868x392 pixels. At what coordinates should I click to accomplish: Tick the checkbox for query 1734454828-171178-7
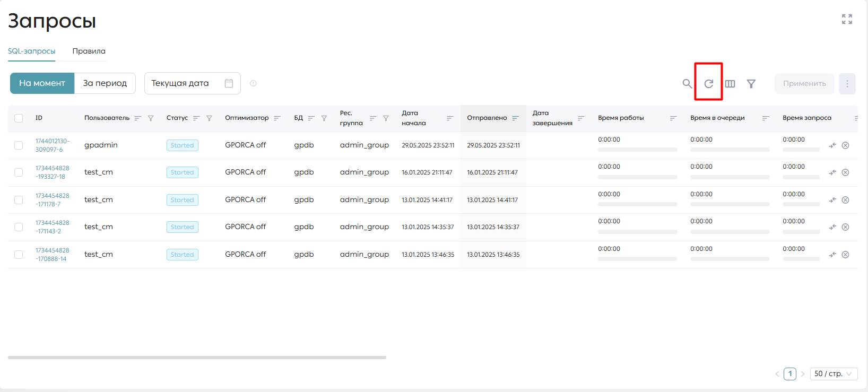(x=19, y=200)
